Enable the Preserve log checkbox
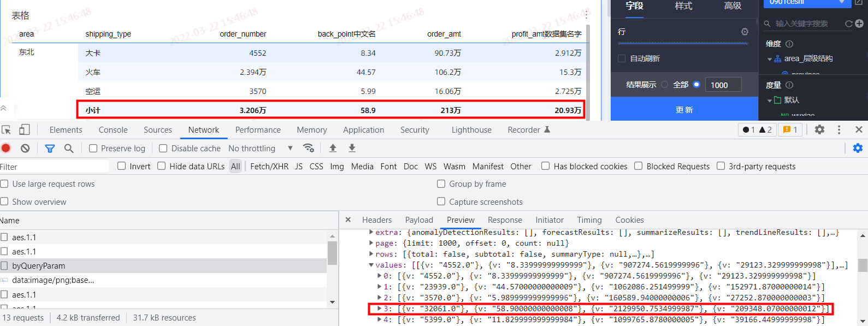868x326 pixels. [93, 149]
